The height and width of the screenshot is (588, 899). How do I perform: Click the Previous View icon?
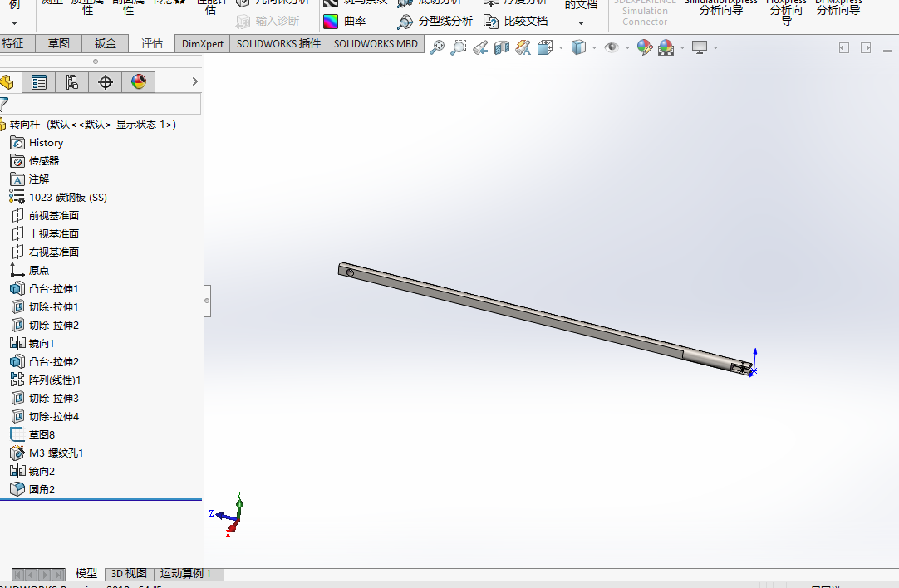pyautogui.click(x=480, y=47)
